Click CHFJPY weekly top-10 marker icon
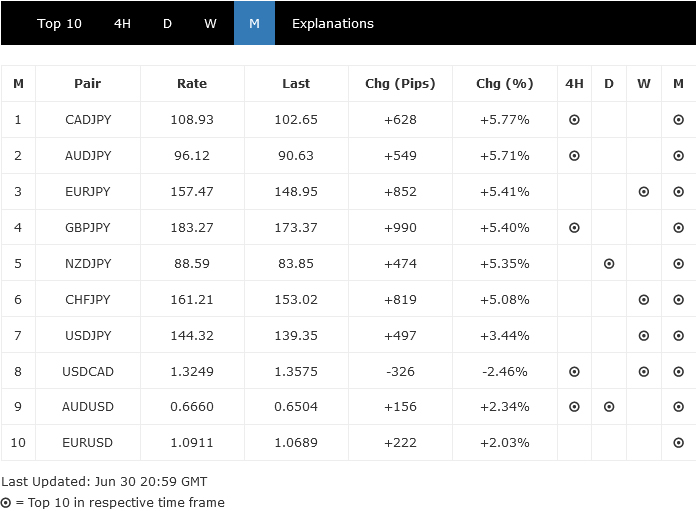This screenshot has height=511, width=696. click(643, 300)
